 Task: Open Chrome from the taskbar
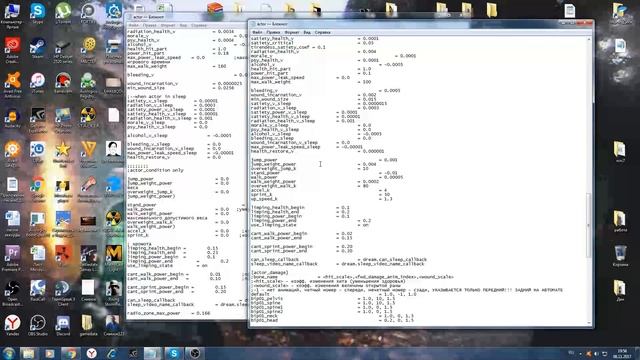tap(70, 353)
